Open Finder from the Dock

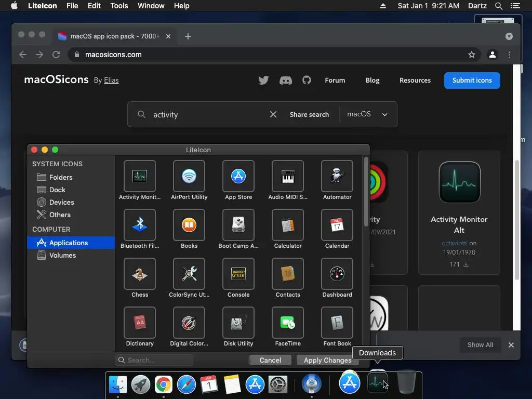118,384
